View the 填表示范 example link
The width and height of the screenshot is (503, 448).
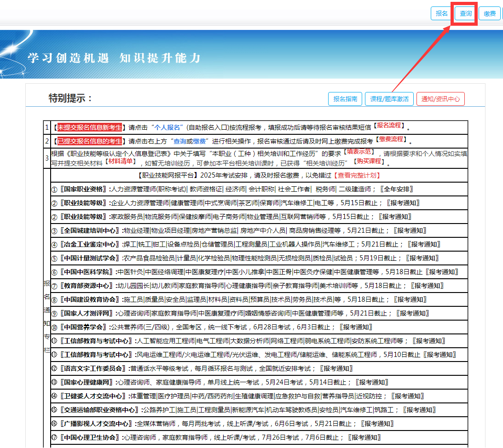pos(359,152)
